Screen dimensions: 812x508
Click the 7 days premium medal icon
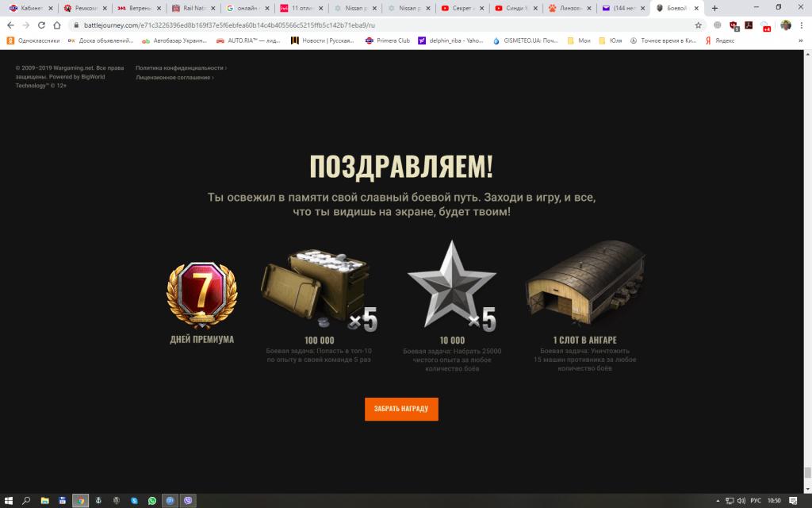pos(202,294)
